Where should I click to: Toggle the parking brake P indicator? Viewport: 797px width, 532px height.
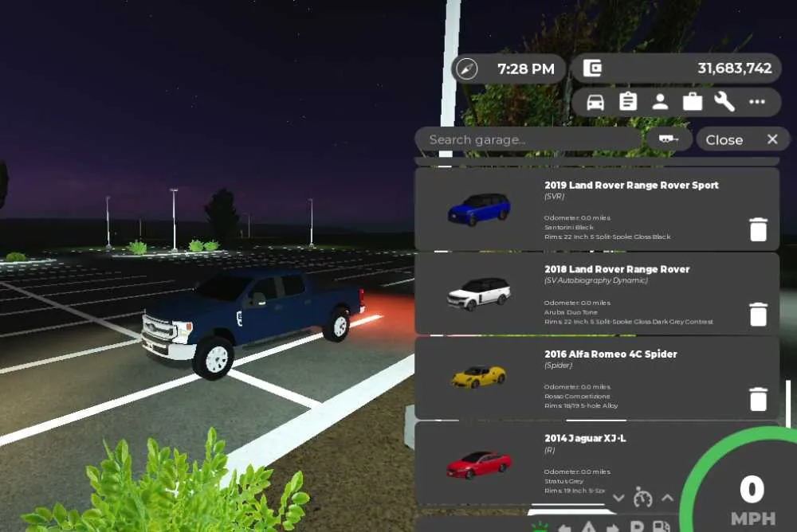pos(636,527)
